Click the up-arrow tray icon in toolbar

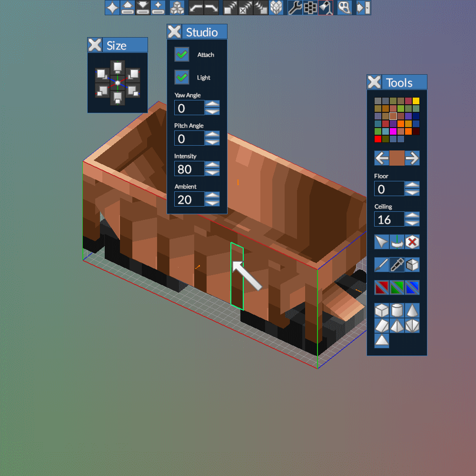128,8
